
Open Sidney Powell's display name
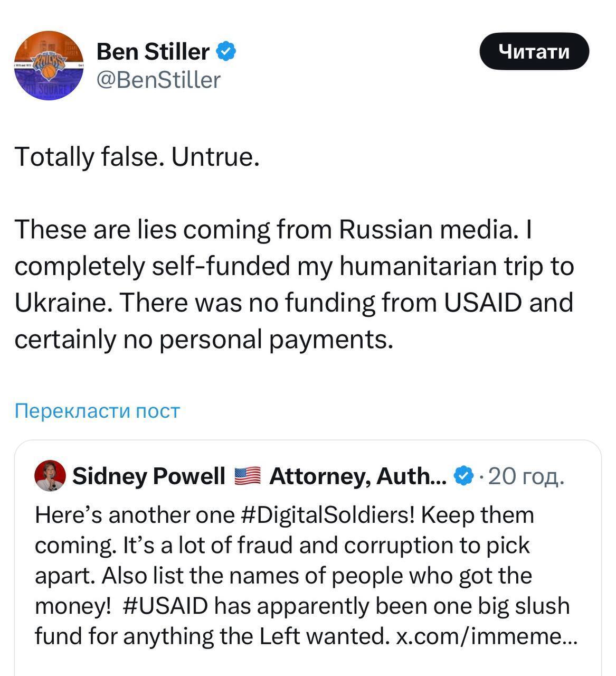(x=148, y=476)
